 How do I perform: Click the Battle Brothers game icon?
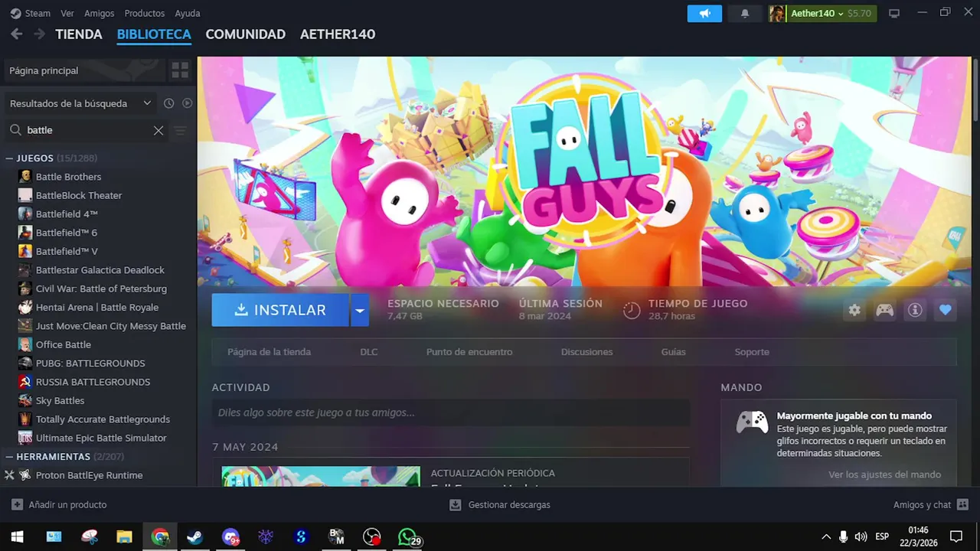click(25, 177)
